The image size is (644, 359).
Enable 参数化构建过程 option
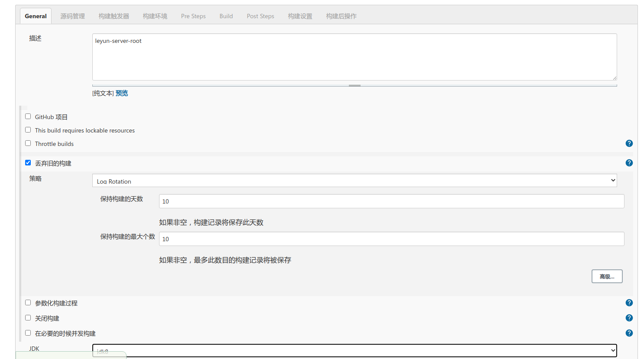pos(28,303)
